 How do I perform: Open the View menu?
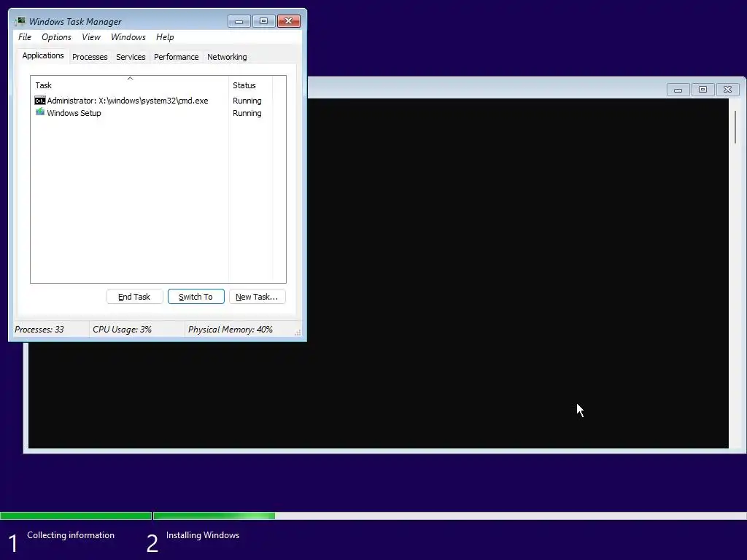point(91,37)
